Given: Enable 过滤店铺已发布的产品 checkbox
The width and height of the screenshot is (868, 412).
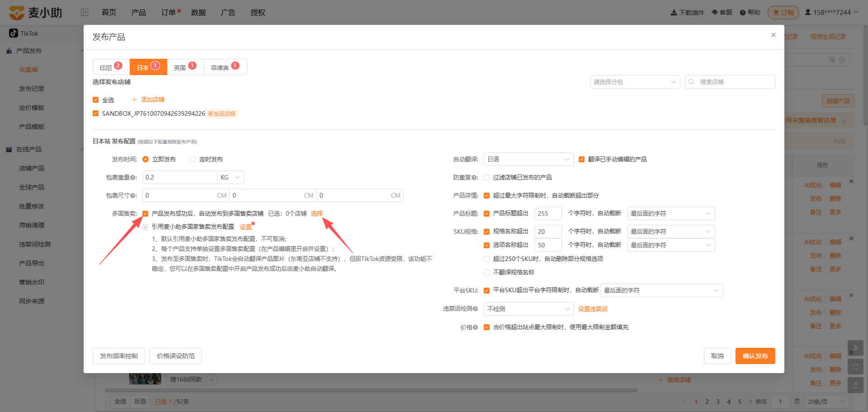Looking at the screenshot, I should click(487, 178).
